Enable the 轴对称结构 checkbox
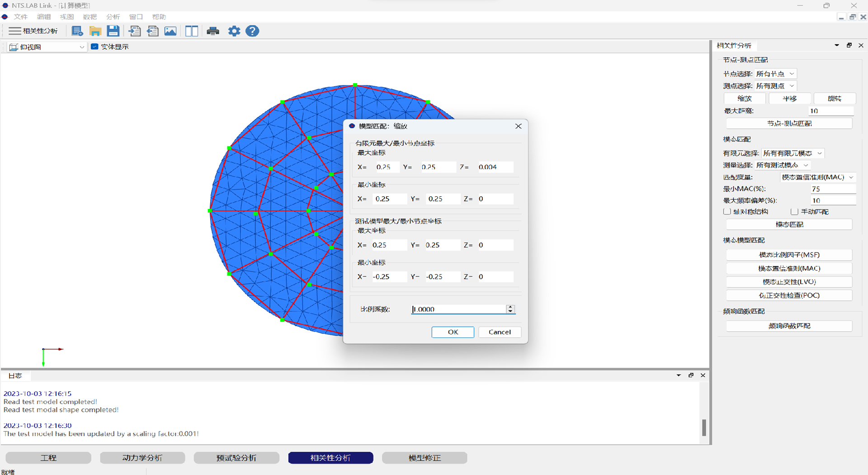This screenshot has height=475, width=868. pos(727,211)
